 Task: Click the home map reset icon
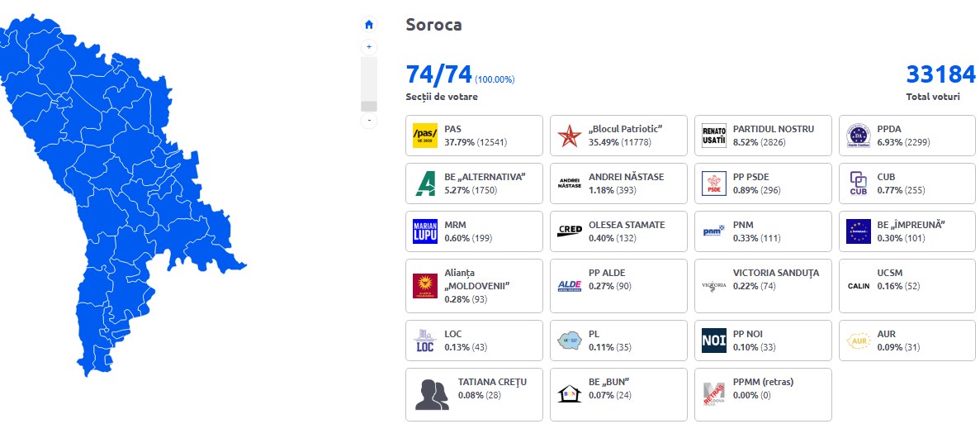(369, 25)
